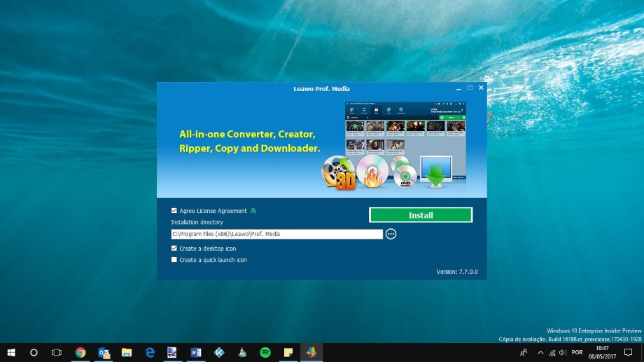Launch Spotify from the taskbar
Viewport: 644px width, 362px height.
pos(265,352)
